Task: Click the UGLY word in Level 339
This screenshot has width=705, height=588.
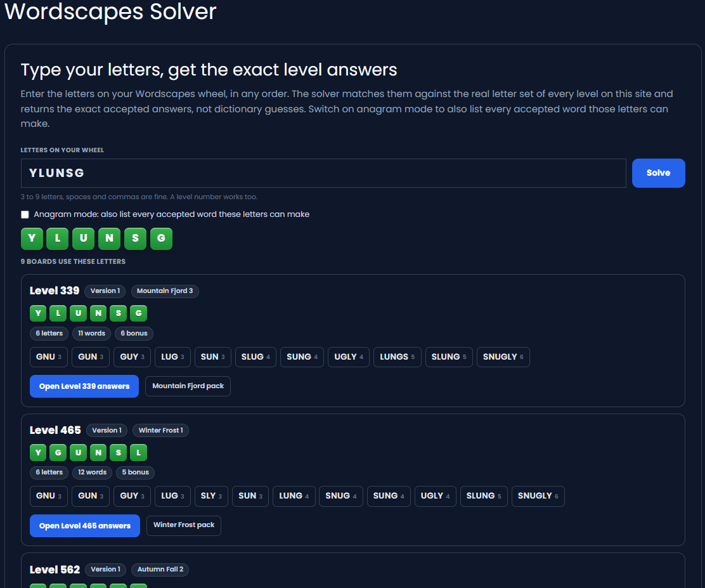Action: (349, 357)
